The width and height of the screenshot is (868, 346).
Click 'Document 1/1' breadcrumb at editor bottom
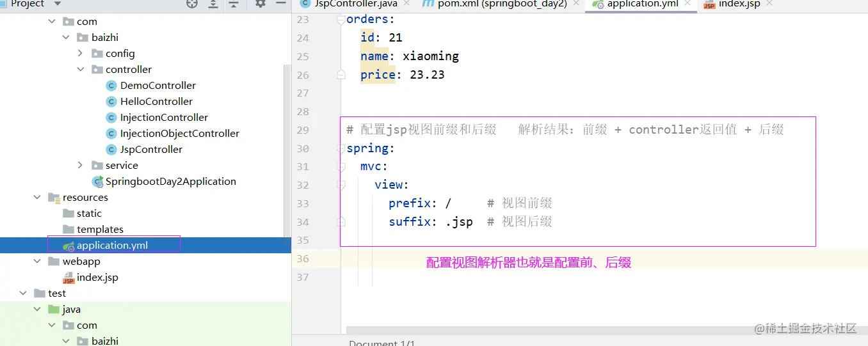click(382, 343)
